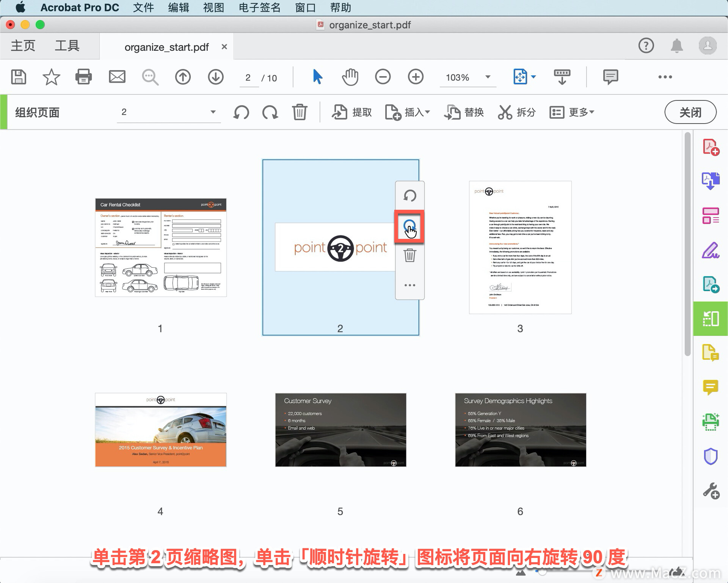Click the Split document tool (拆分)
The height and width of the screenshot is (583, 728).
pyautogui.click(x=516, y=112)
